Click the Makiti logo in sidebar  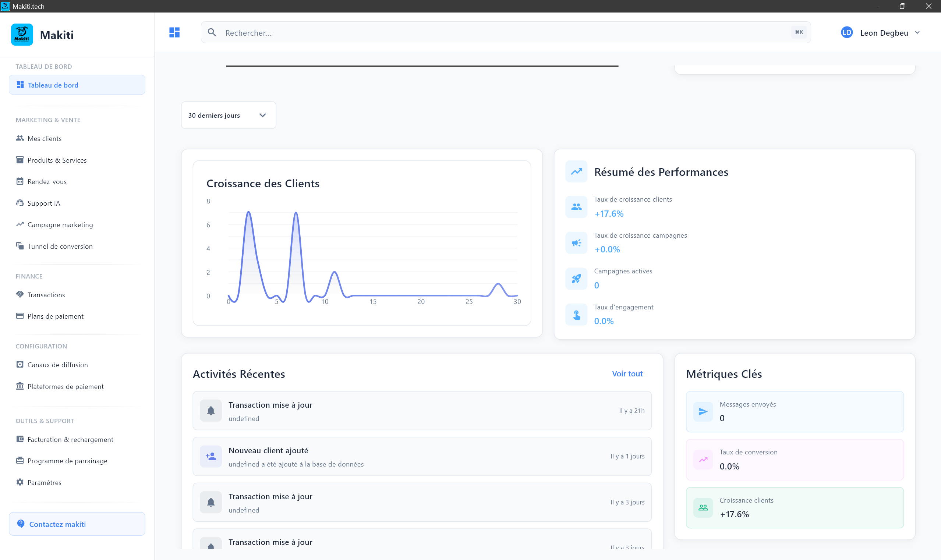[x=22, y=34]
